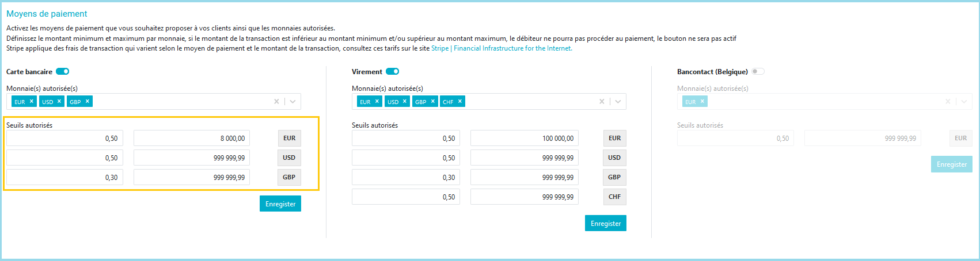Remove EUR tag from Carte bancaire currencies

pos(32,101)
